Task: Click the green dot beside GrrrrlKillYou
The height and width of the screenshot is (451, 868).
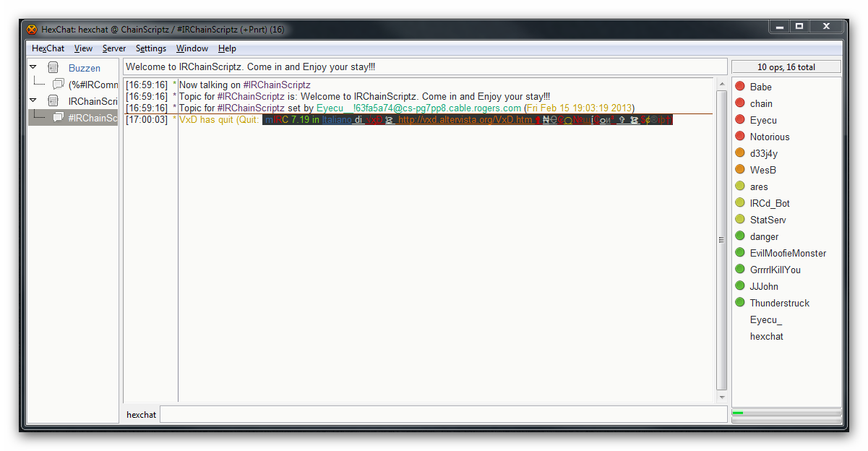Action: 739,270
